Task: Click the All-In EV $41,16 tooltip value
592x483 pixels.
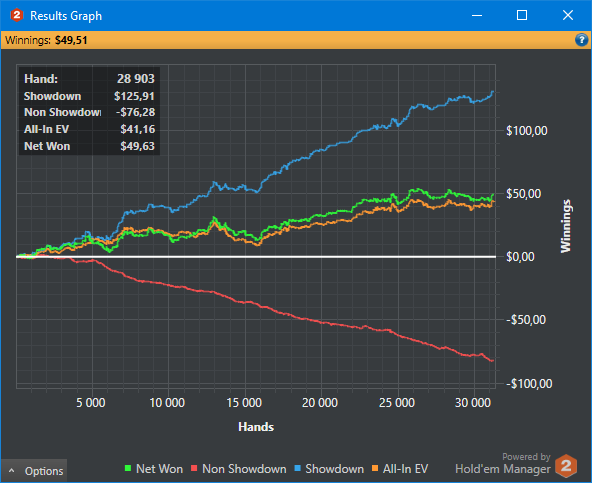Action: point(138,129)
